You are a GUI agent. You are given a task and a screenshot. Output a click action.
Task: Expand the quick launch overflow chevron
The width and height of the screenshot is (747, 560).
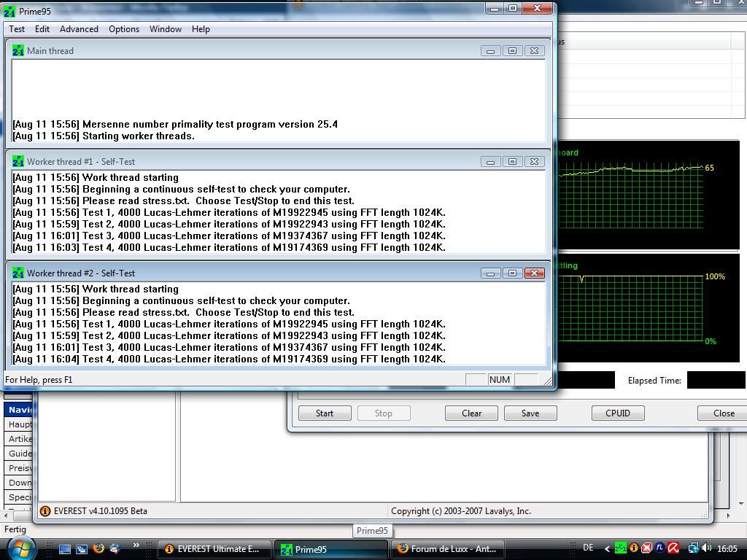(136, 545)
